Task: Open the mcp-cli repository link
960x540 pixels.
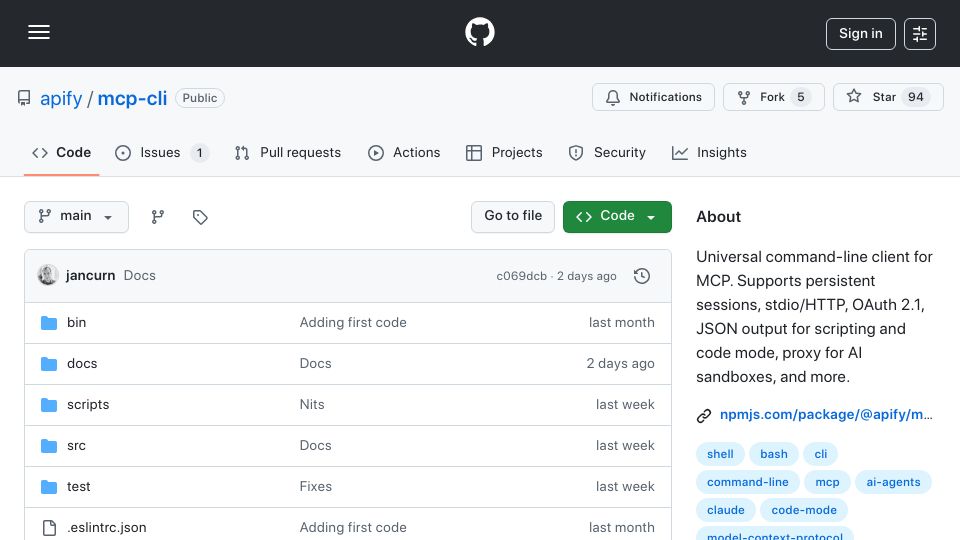Action: 132,98
